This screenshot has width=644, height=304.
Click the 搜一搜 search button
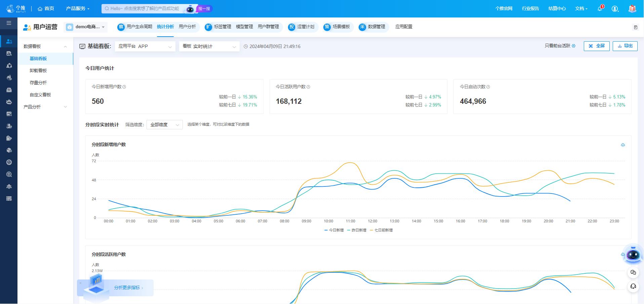click(x=204, y=9)
